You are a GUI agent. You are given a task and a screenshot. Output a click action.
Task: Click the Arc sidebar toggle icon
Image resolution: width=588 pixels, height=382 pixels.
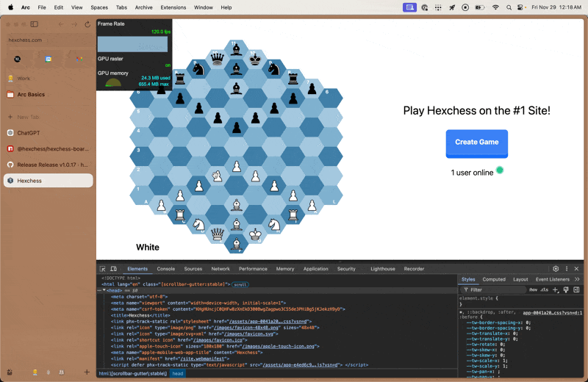pyautogui.click(x=34, y=24)
